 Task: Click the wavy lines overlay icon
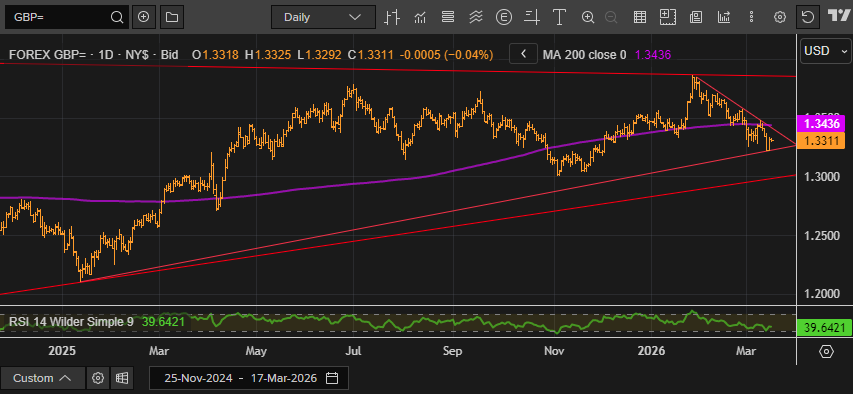(x=476, y=17)
